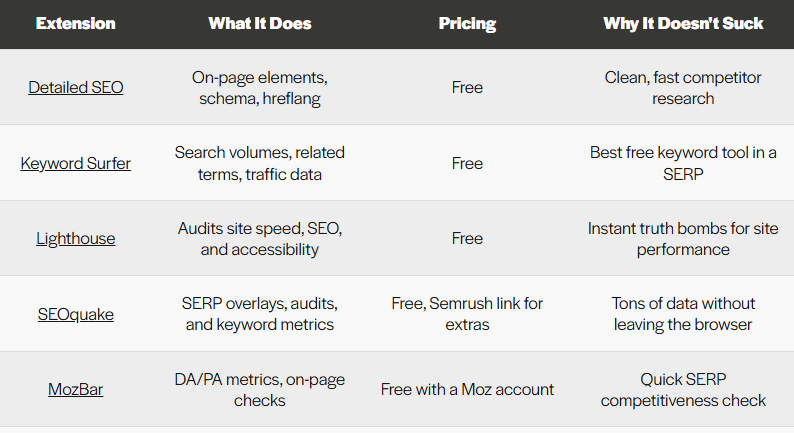Click the Extension column header
Image resolution: width=794 pixels, height=433 pixels.
tap(76, 23)
